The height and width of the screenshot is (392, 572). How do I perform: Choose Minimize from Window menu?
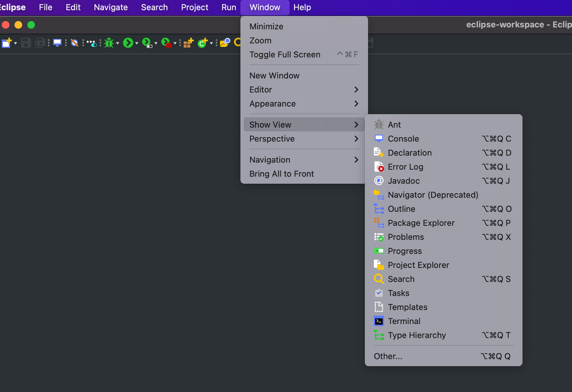[x=304, y=27]
